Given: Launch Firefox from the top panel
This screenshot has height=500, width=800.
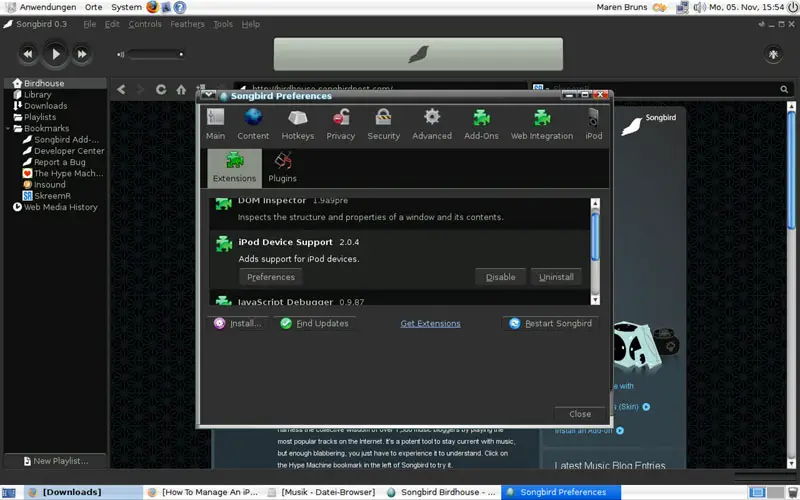Looking at the screenshot, I should [x=152, y=7].
